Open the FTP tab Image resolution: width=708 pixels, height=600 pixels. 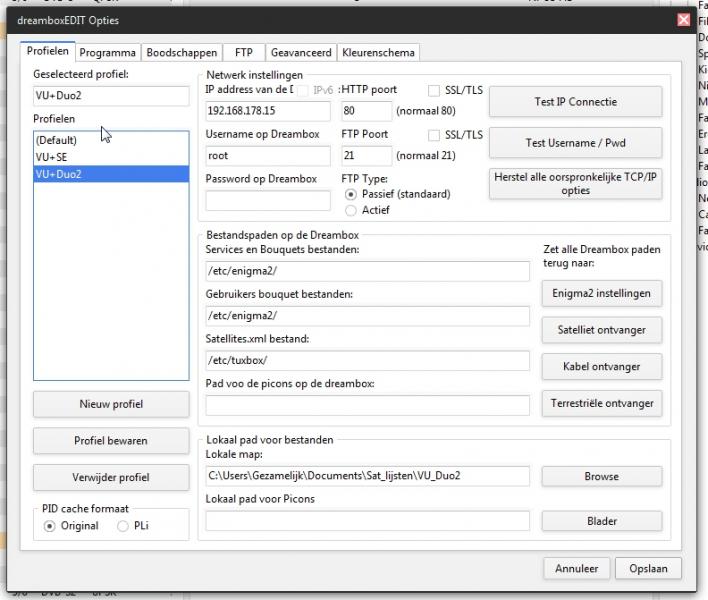(243, 52)
